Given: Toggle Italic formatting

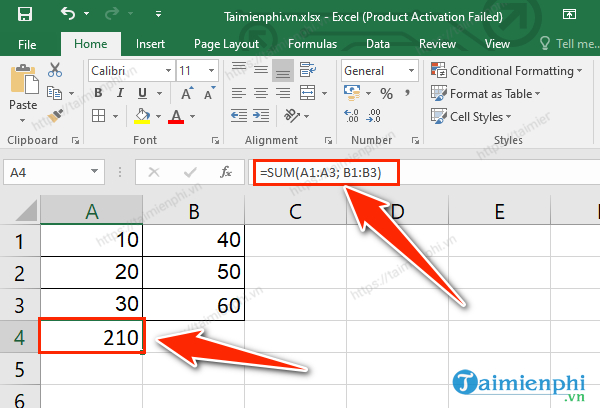Looking at the screenshot, I should tap(120, 93).
